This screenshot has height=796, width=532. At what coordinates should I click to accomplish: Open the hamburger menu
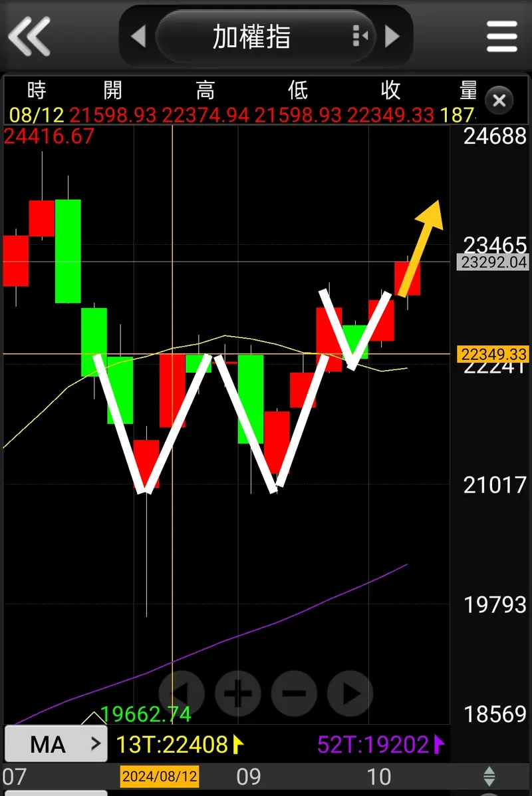(501, 36)
